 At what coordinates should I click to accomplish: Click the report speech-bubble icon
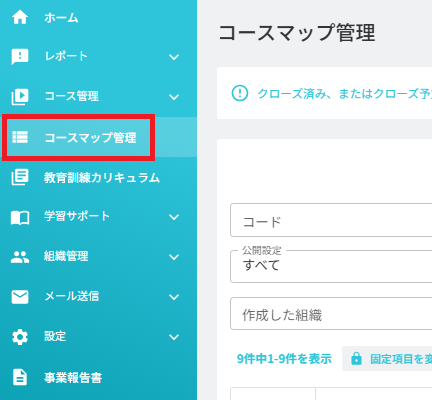tap(20, 57)
